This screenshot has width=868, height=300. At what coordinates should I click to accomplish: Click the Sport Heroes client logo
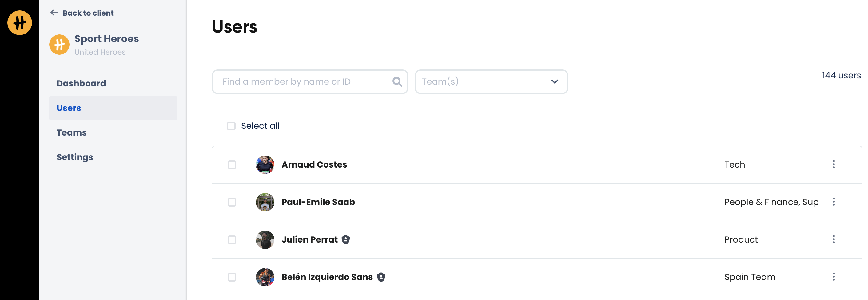59,45
